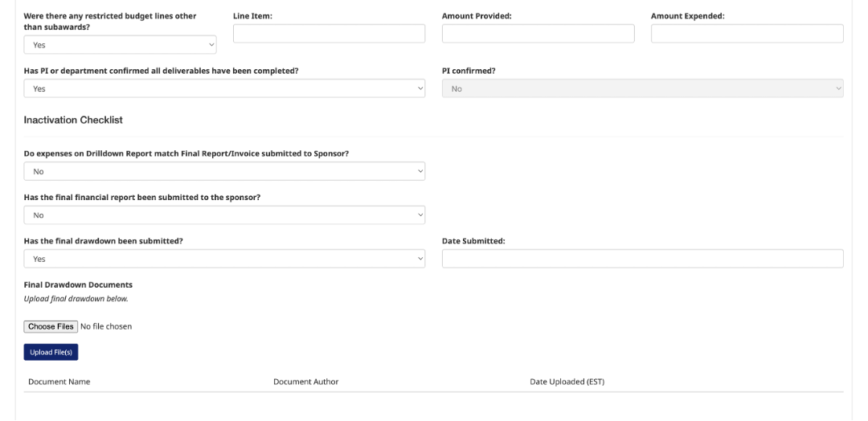
Task: Click the Upload File(s) button
Action: [x=51, y=353]
